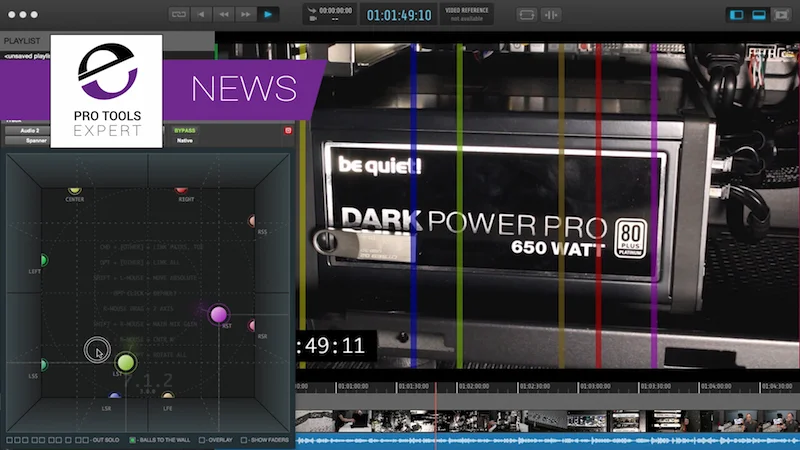800x450 pixels.
Task: Click the 00:00:00:00 offset timecode display
Action: (335, 11)
